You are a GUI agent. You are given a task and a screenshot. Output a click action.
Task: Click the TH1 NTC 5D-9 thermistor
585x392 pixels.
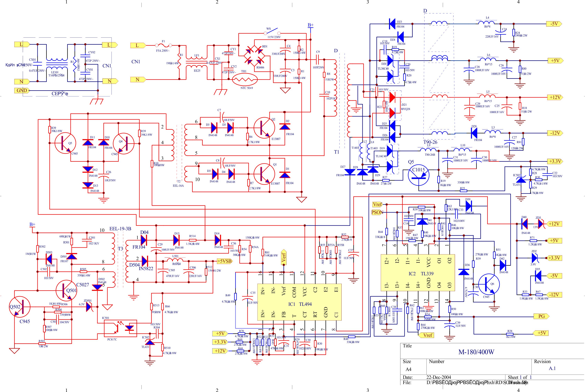(x=245, y=80)
